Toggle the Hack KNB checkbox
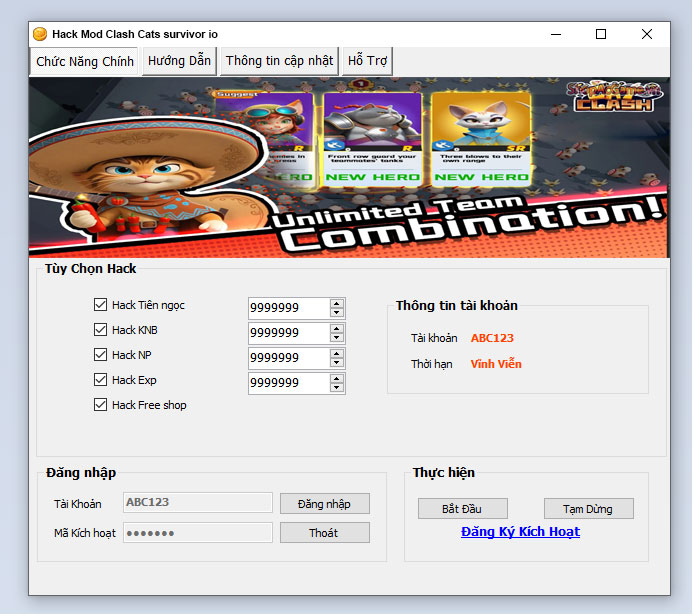Viewport: 693px width, 616px height. pos(100,330)
